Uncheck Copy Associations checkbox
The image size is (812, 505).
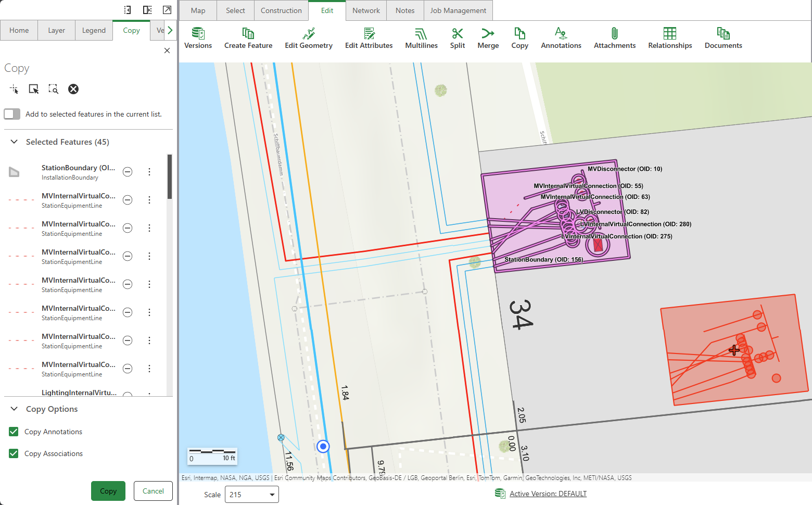pos(14,453)
